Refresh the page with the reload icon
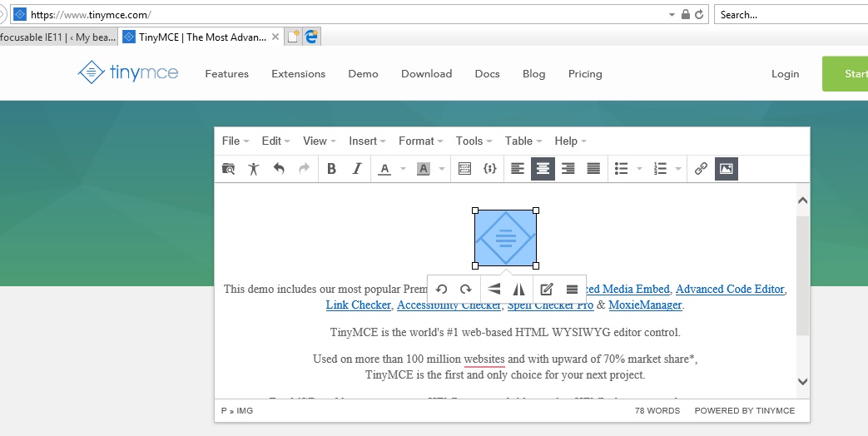This screenshot has width=868, height=436. [x=699, y=14]
